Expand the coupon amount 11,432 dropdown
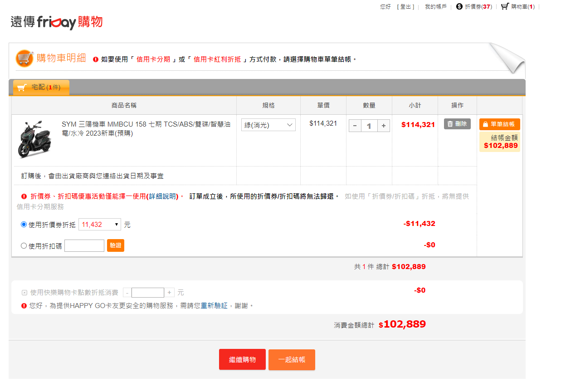Viewport: 561px width, 392px height. coord(99,224)
